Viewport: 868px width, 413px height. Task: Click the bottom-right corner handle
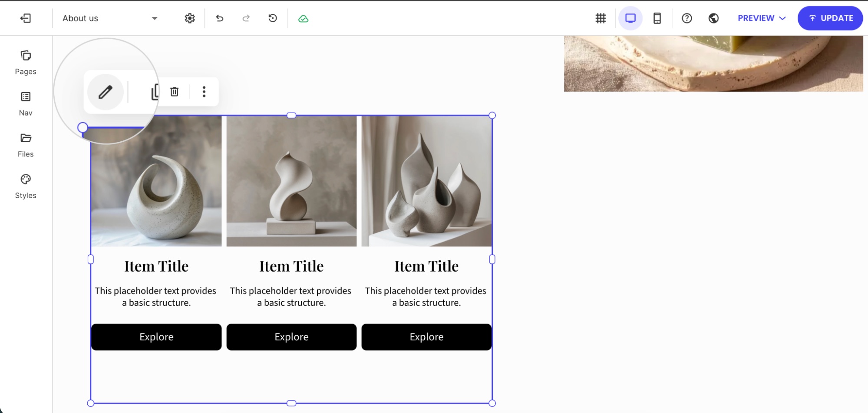pyautogui.click(x=492, y=403)
